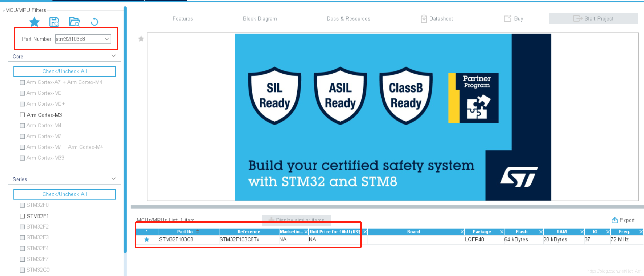The width and height of the screenshot is (644, 276).
Task: Save current search filter icon
Action: 54,22
